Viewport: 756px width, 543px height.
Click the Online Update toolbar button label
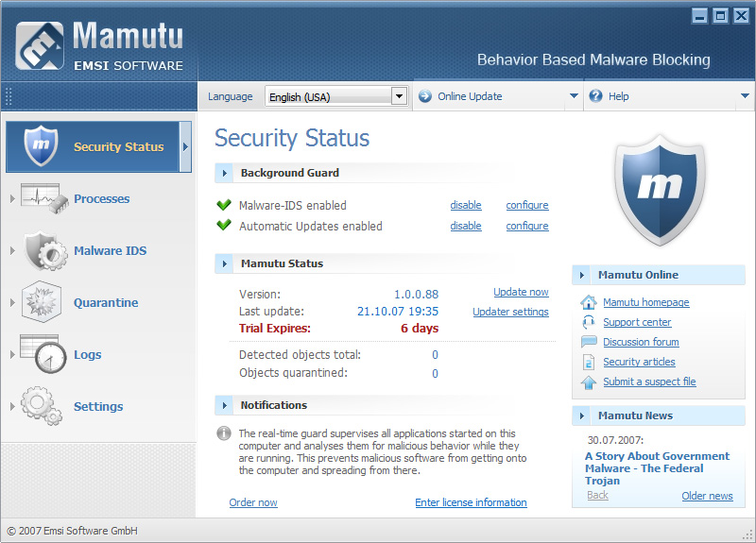point(470,96)
